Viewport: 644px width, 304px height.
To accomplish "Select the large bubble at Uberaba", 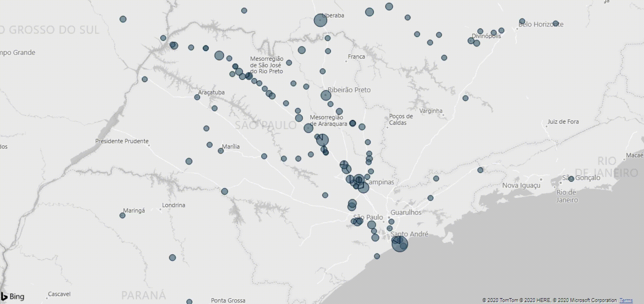I will (320, 20).
